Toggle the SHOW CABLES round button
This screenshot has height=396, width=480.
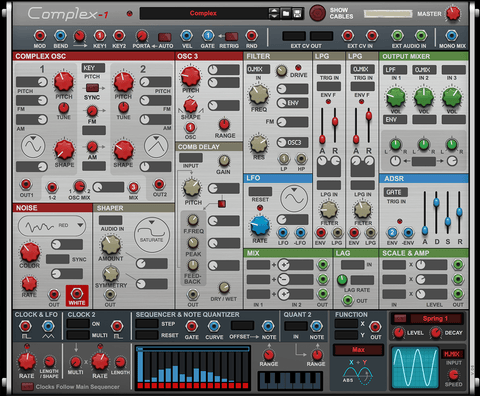[317, 14]
